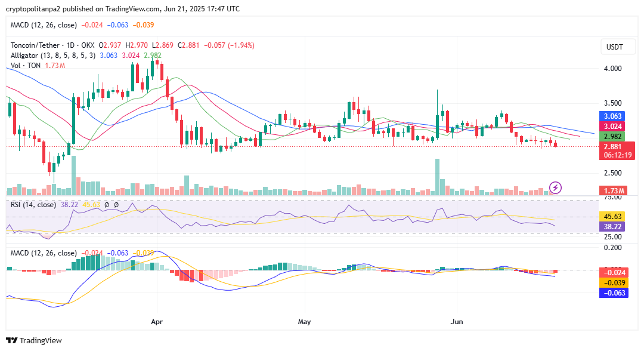Click the Jun label on time axis
This screenshot has height=351, width=644.
(x=457, y=321)
